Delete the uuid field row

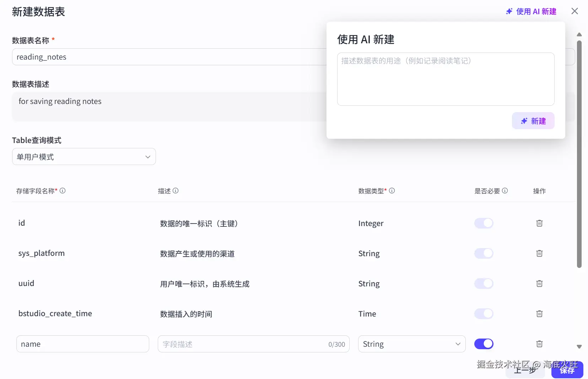(x=539, y=284)
